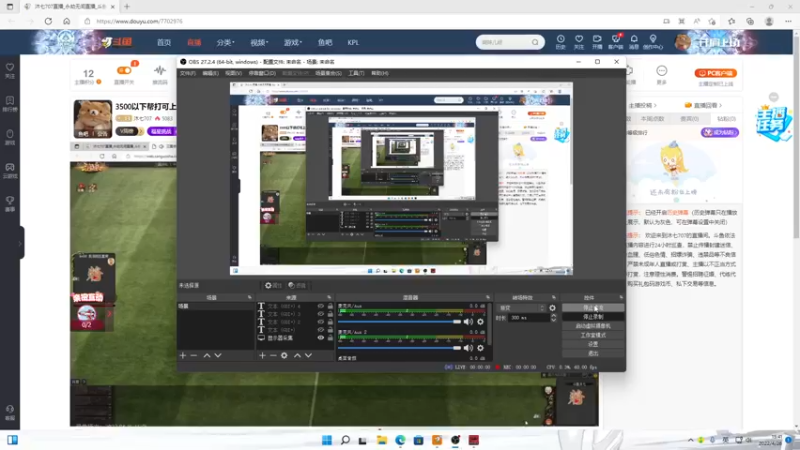Open audio settings gear for 麦克风/Aux 2
This screenshot has width=800, height=450.
coord(480,348)
